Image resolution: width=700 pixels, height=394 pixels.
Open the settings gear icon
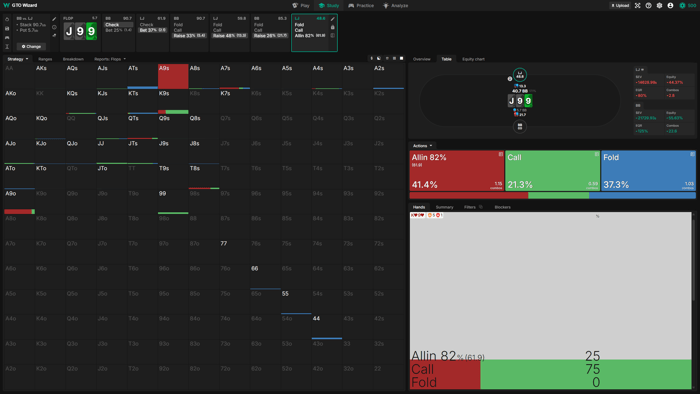659,5
